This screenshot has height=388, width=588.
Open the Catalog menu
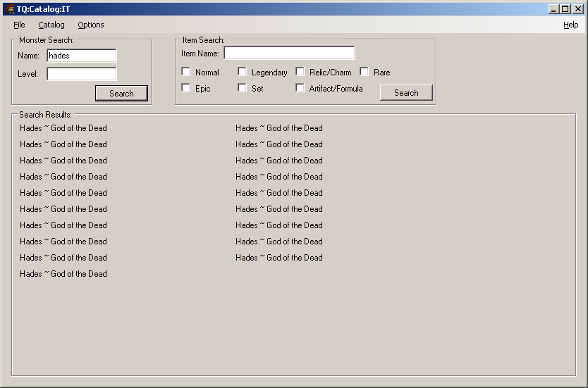51,25
